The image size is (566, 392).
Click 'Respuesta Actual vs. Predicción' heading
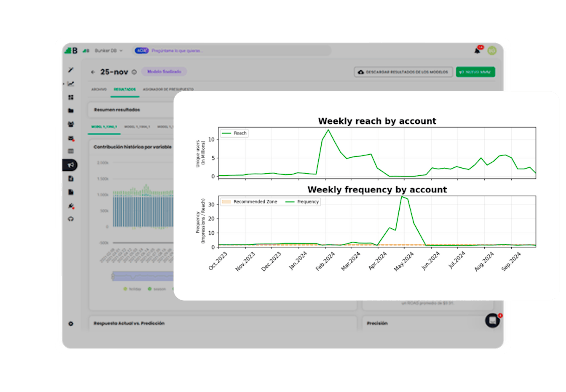[x=129, y=323]
